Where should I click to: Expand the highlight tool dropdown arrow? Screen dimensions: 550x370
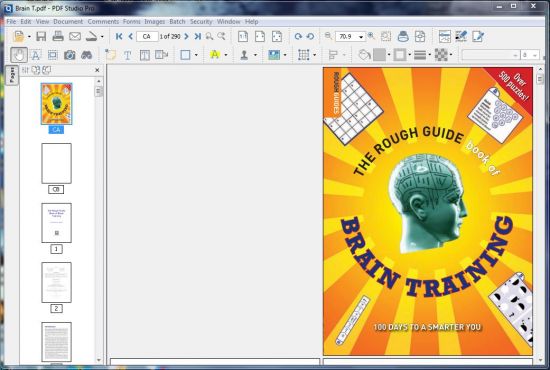pos(226,55)
